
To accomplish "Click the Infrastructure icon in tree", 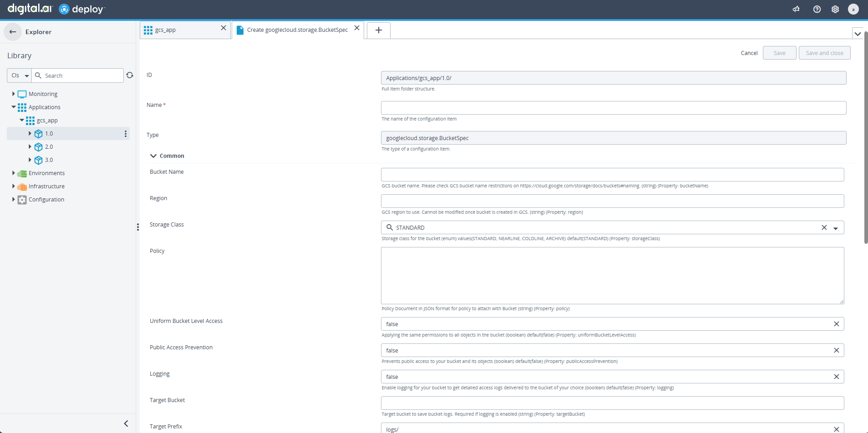I will tap(22, 186).
